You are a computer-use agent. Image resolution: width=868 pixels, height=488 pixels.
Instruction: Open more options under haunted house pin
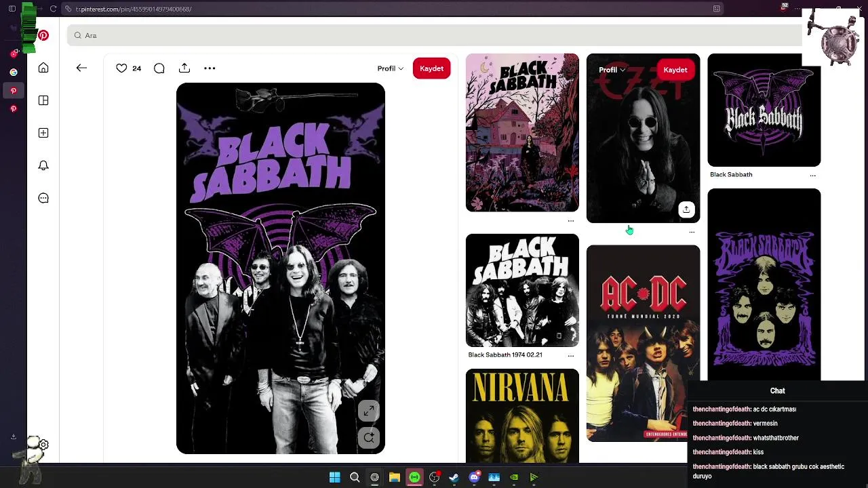(x=571, y=221)
